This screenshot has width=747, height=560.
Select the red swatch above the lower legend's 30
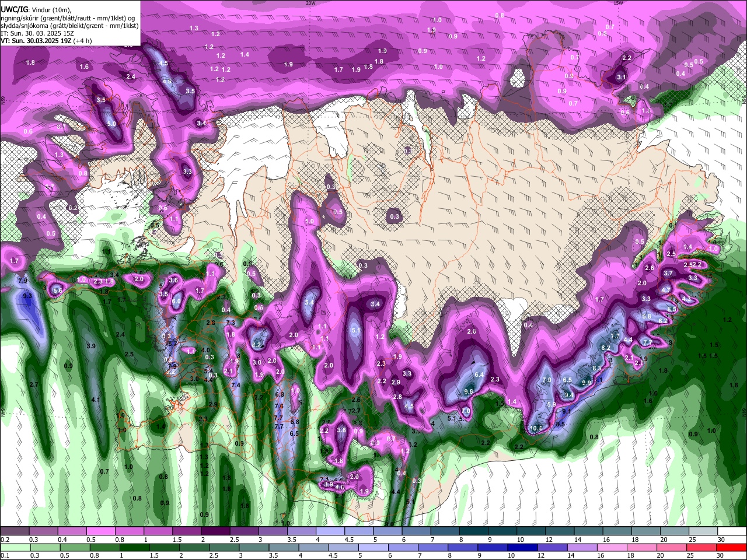(731, 548)
